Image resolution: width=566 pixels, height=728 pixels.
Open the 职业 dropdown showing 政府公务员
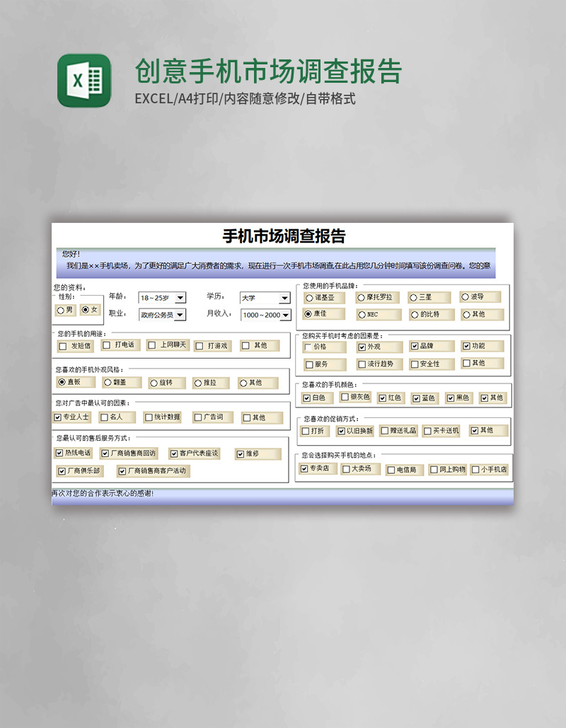click(x=180, y=315)
